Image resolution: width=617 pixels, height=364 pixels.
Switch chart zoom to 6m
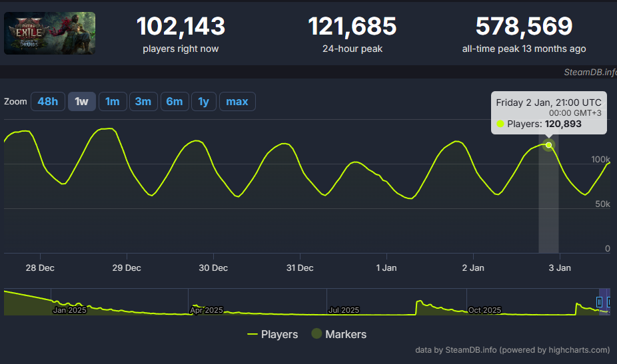(x=175, y=101)
